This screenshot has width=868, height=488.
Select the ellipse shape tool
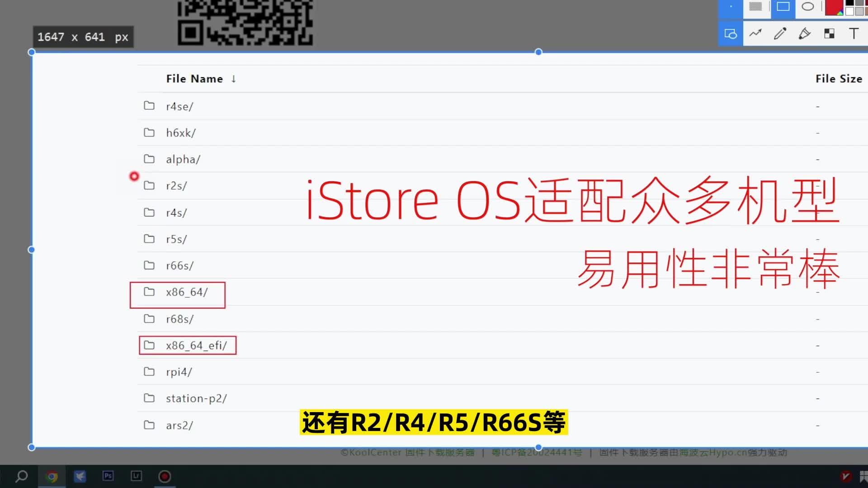808,7
